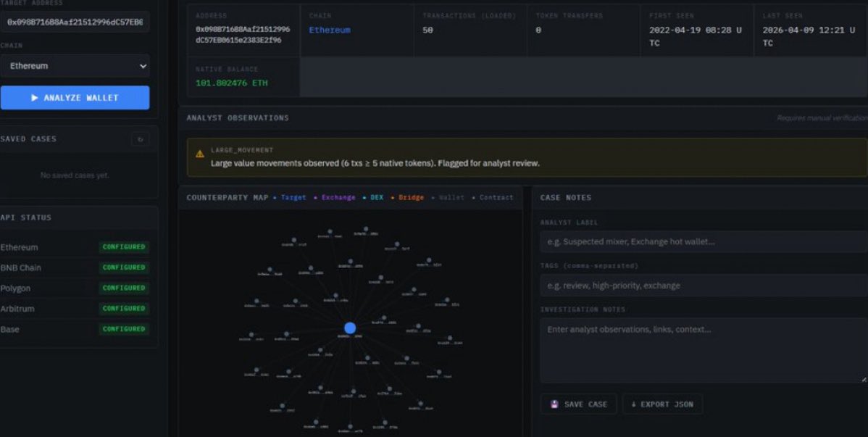Click the CONFIGURED badge next to Arbitrum
The image size is (868, 437).
[x=124, y=309]
